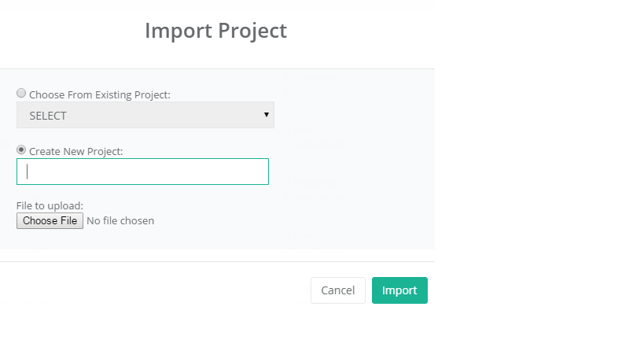
Task: Place cursor at the text caret in the name field
Action: click(x=28, y=172)
